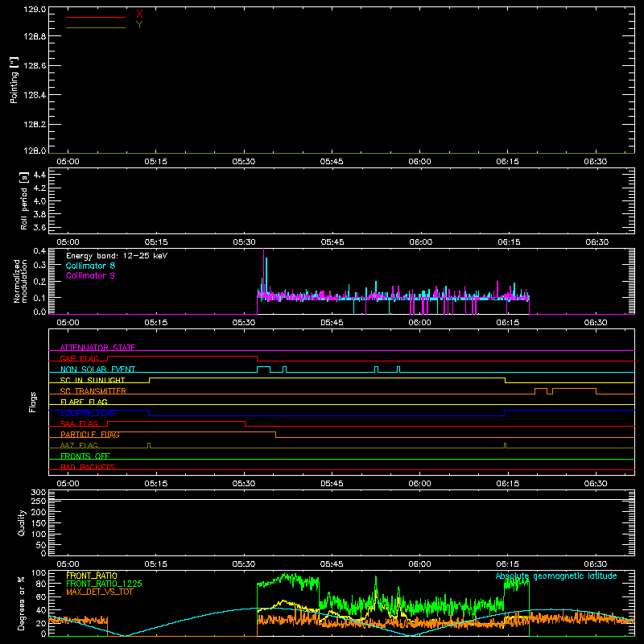The image size is (644, 644).
Task: Click the 128.8 tick value on Pointing axis
Action: point(35,36)
